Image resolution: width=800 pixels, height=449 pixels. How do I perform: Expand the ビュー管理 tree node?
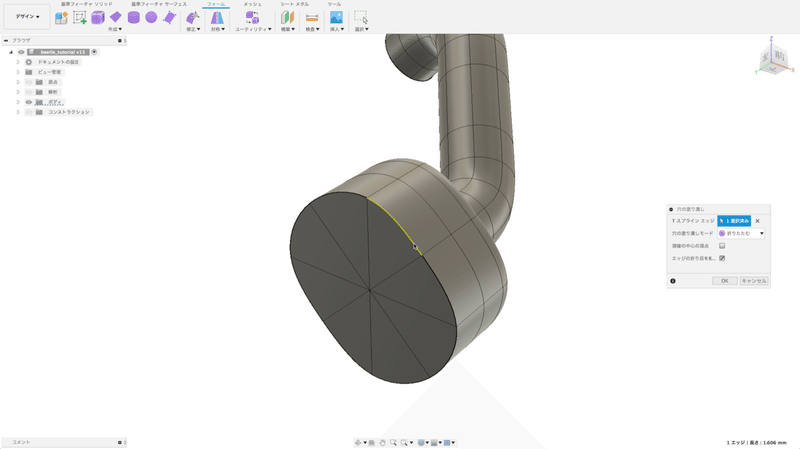pyautogui.click(x=18, y=72)
